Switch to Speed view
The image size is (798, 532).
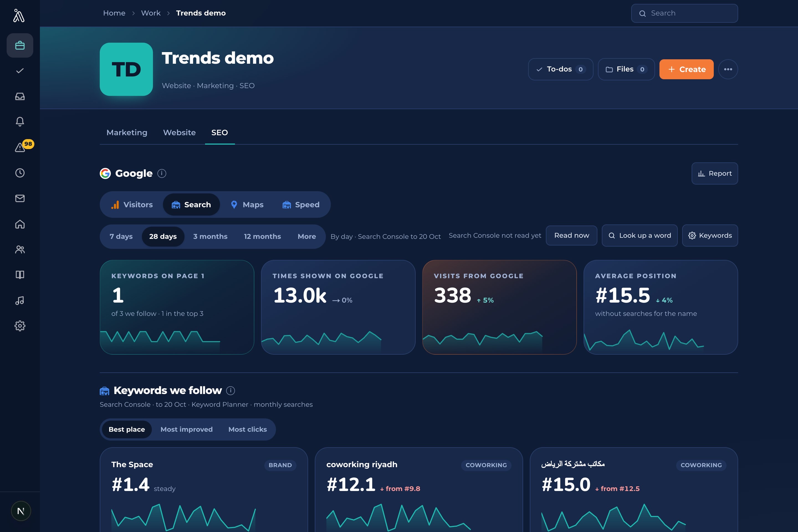point(301,204)
